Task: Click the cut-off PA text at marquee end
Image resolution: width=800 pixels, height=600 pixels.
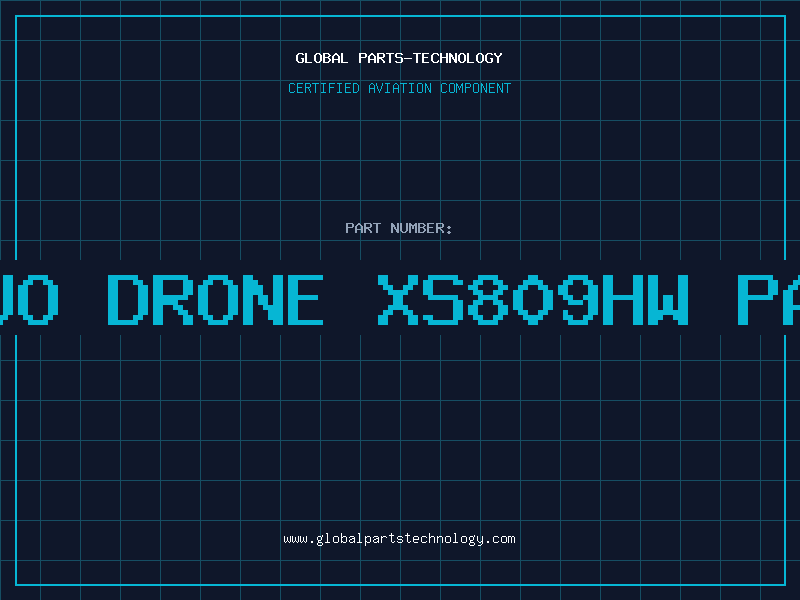Action: [768, 299]
